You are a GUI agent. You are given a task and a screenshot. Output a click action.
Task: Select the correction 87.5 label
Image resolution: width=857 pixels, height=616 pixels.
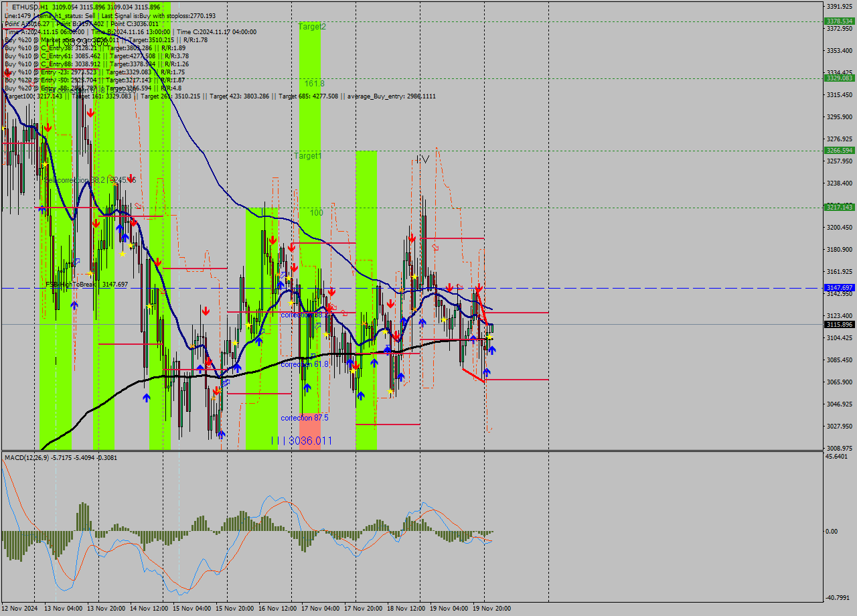tap(305, 418)
